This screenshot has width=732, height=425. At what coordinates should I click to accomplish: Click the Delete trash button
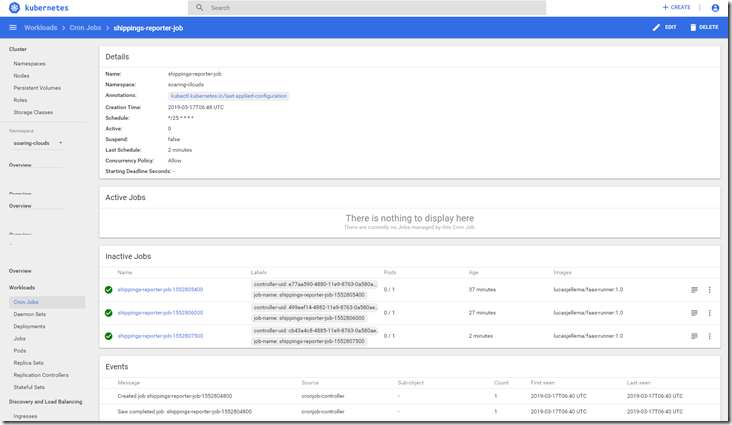(x=703, y=27)
